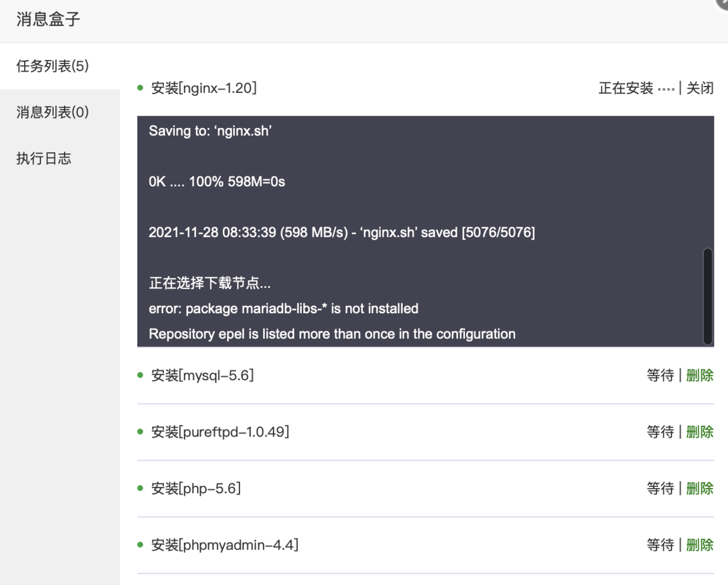Delete the mysql-5.6 install task

700,375
